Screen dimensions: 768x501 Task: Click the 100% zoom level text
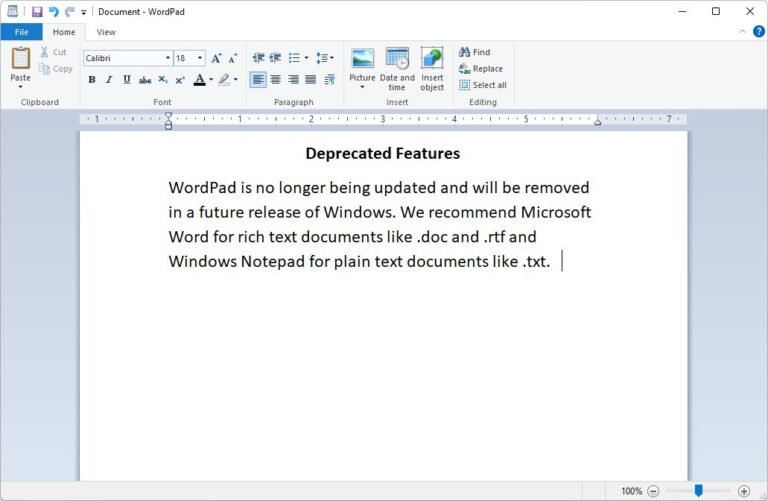coord(631,491)
